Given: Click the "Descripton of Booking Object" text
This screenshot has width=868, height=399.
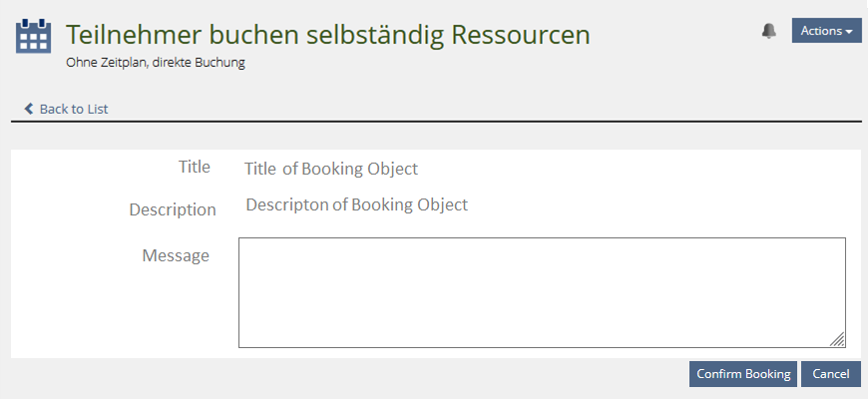Looking at the screenshot, I should 356,205.
